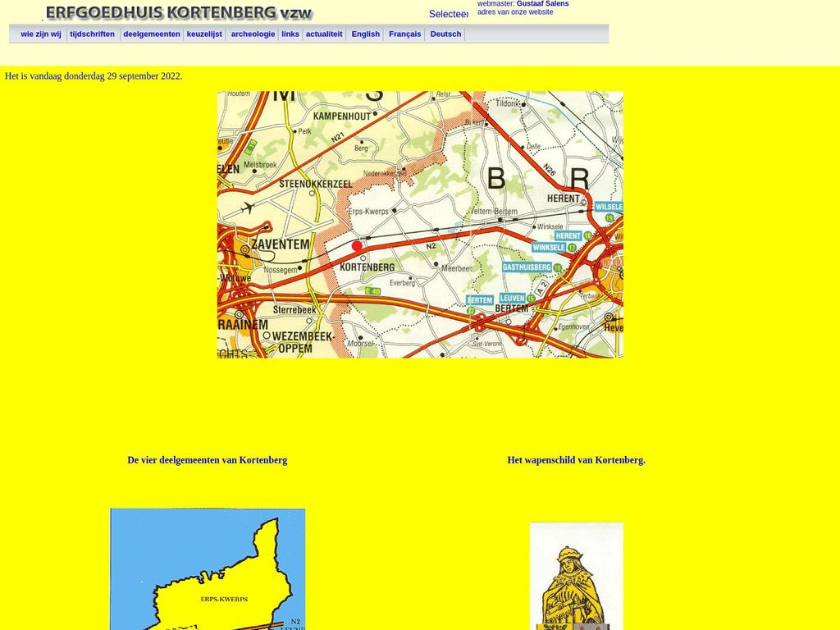This screenshot has width=840, height=630.
Task: Click the KORTENBERG label on the map
Action: coord(367,267)
